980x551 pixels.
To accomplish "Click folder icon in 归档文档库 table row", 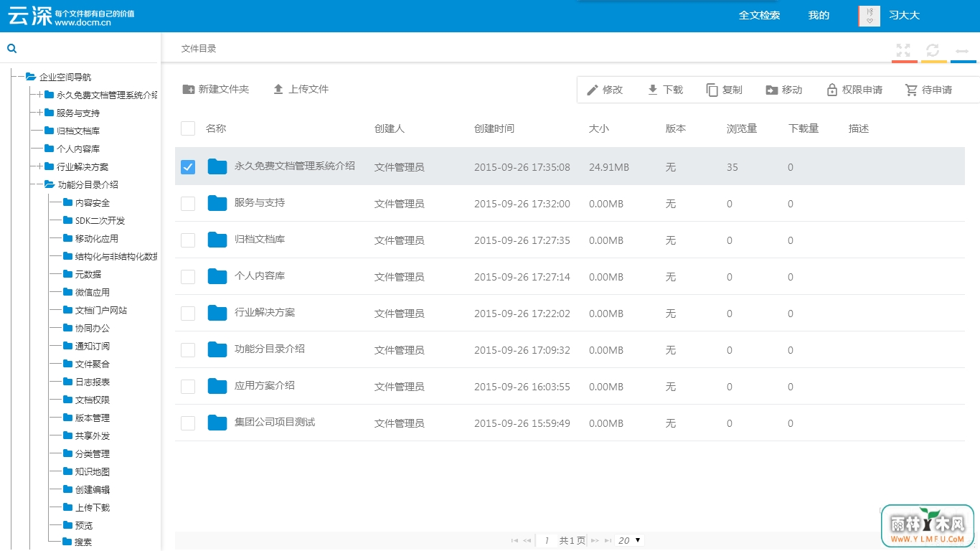I will [x=217, y=240].
